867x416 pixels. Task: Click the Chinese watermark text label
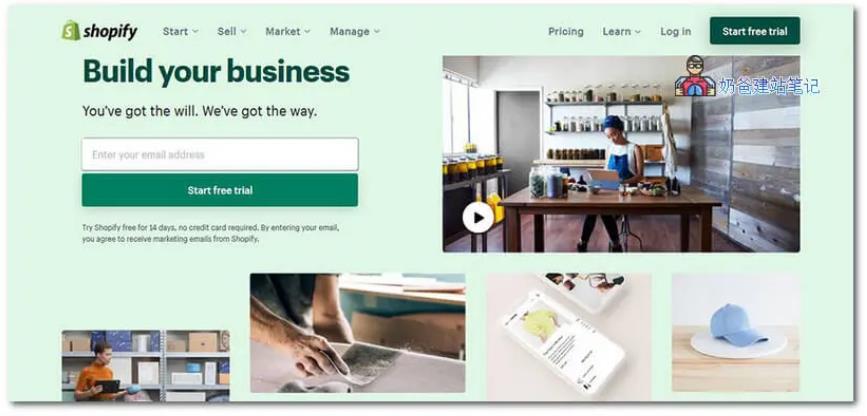(769, 86)
